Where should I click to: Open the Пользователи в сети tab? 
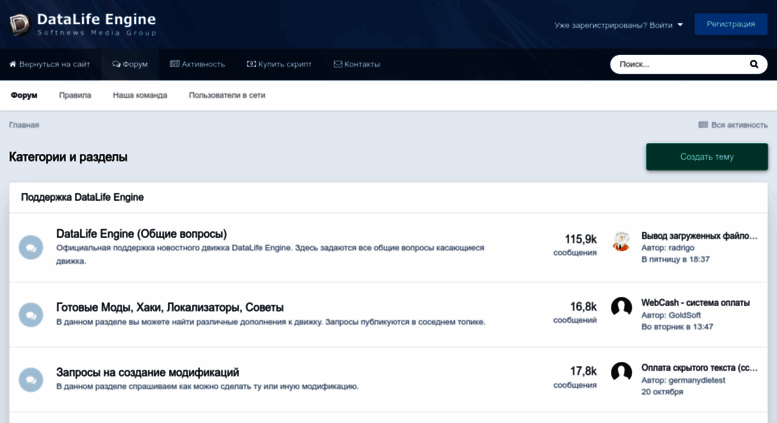227,95
